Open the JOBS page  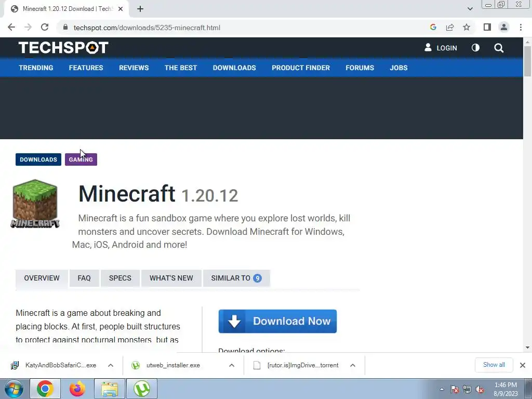click(398, 68)
